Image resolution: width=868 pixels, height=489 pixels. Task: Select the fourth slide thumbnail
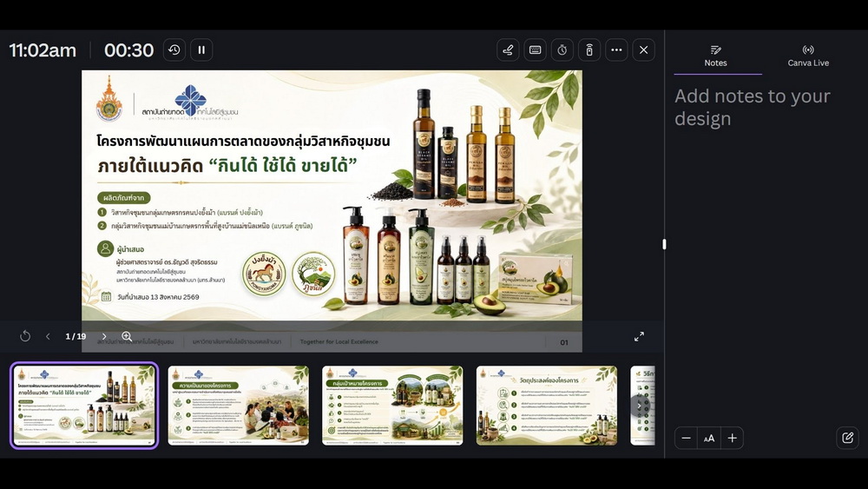[x=547, y=406]
